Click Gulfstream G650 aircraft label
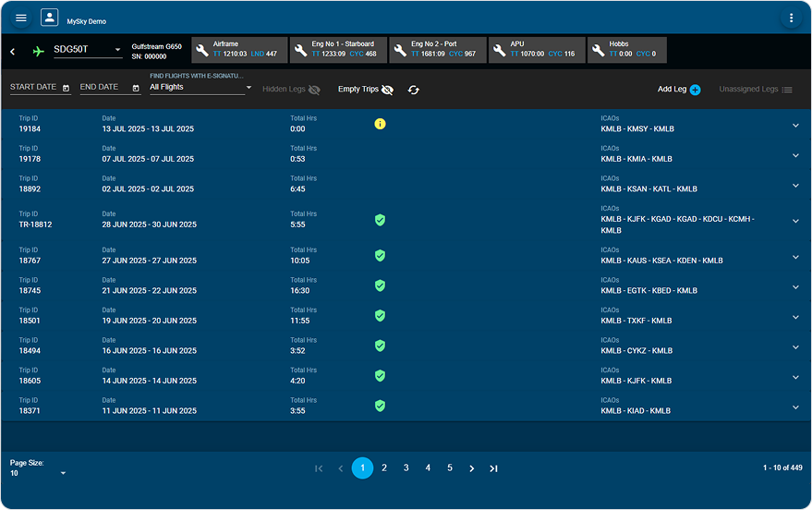The image size is (812, 510). click(156, 46)
